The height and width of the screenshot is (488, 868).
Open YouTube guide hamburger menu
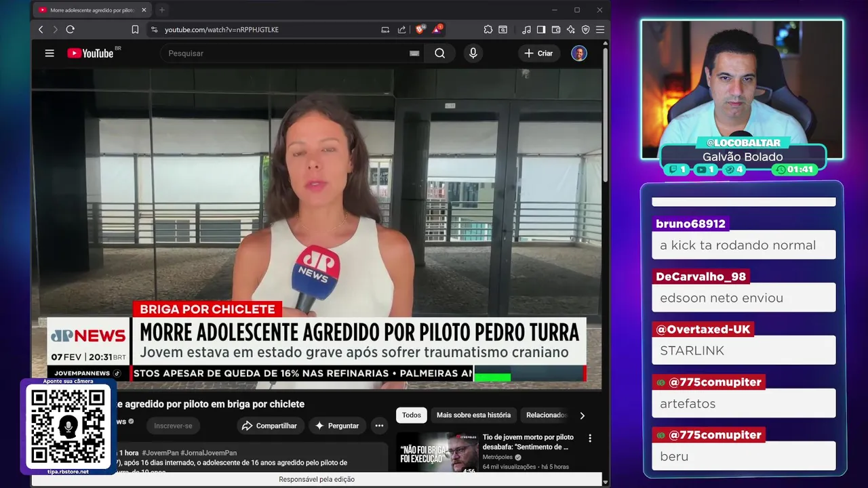[50, 54]
